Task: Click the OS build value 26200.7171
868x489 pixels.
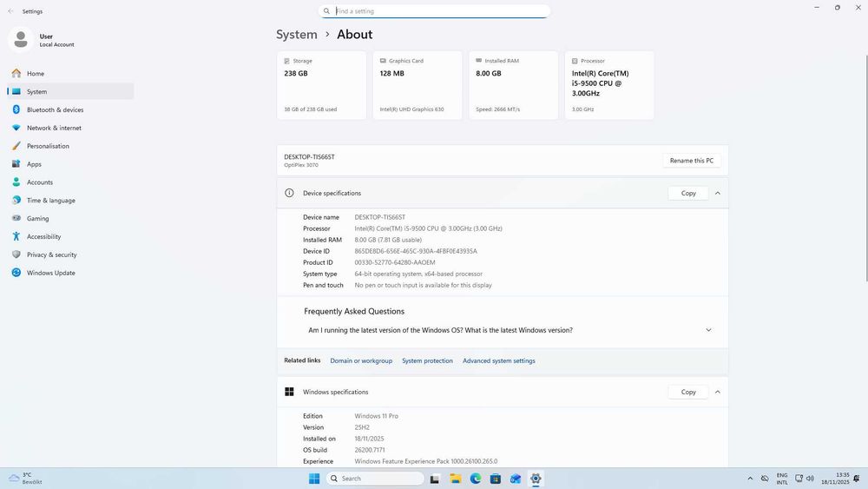Action: [370, 450]
